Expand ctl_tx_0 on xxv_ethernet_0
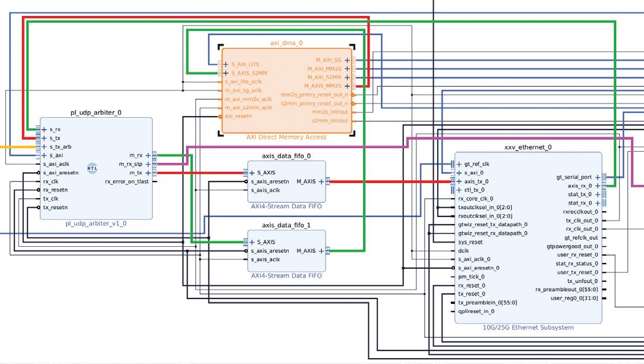Image resolution: width=644 pixels, height=364 pixels. click(x=459, y=190)
